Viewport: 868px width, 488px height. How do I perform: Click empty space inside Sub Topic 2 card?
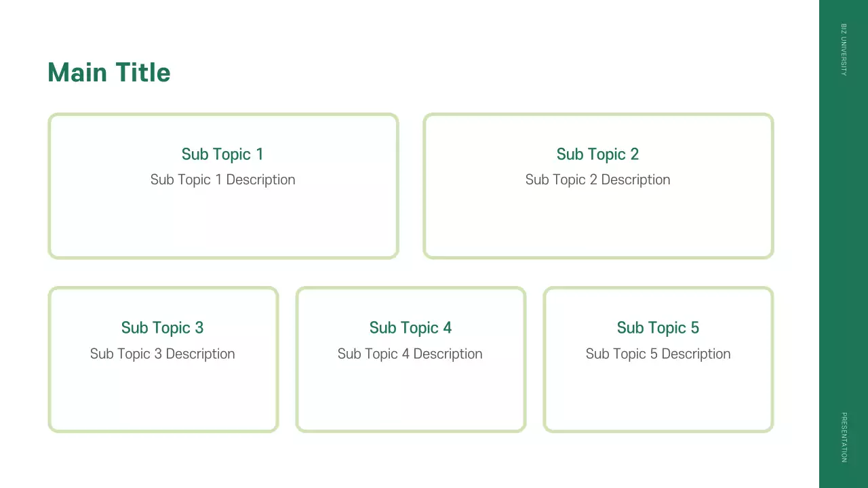click(597, 224)
